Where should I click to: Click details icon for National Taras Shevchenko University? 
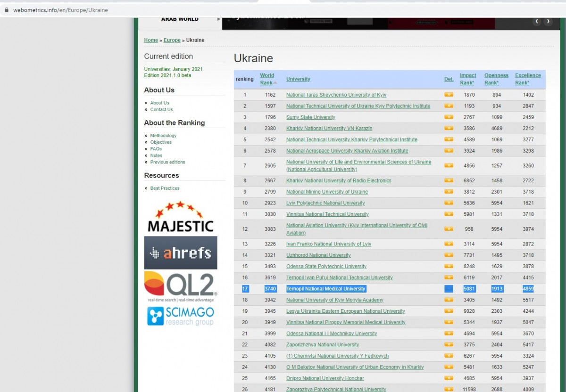pyautogui.click(x=449, y=95)
